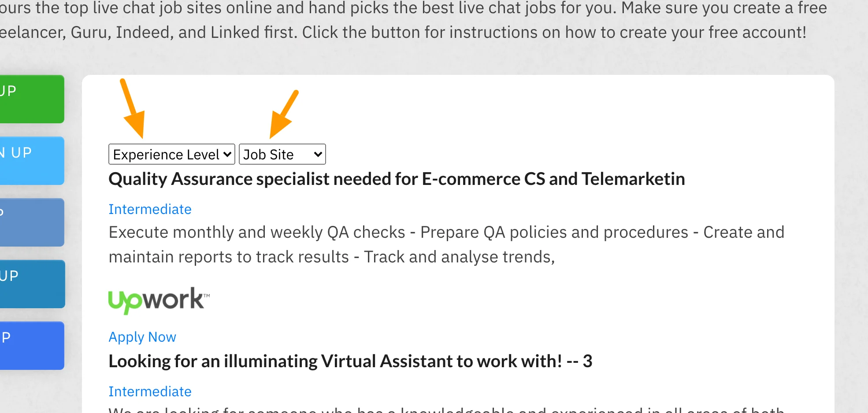Open the illuminating Virtual Assistant job title
The height and width of the screenshot is (413, 868).
point(350,361)
